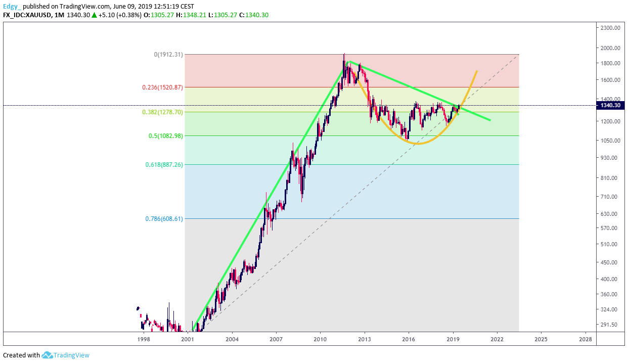This screenshot has width=628, height=364.
Task: Select the 0.5(1082.98) Fibonacci label
Action: coord(166,135)
